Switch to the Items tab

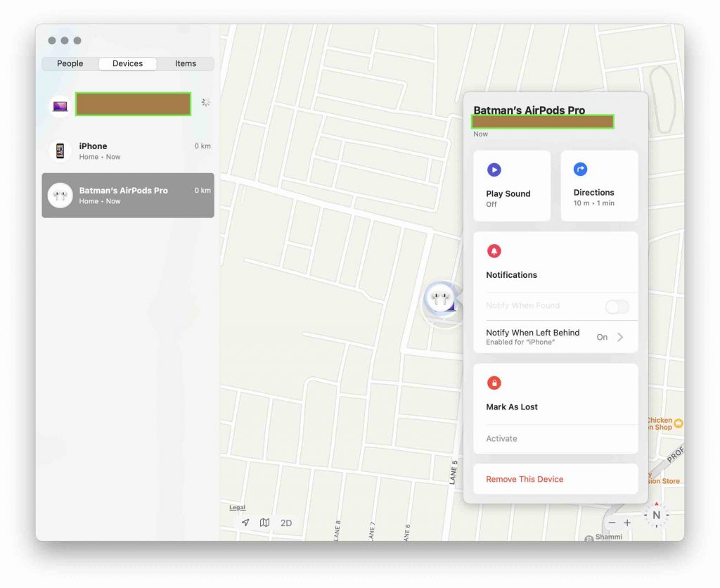186,63
